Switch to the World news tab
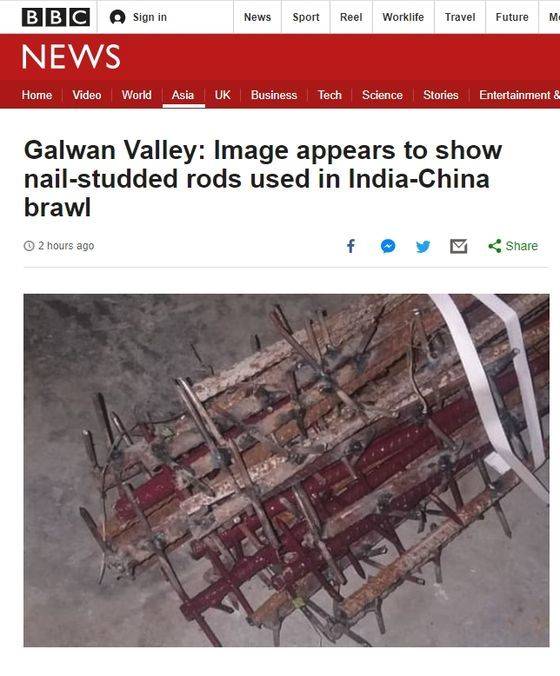560x676 pixels. (x=136, y=95)
